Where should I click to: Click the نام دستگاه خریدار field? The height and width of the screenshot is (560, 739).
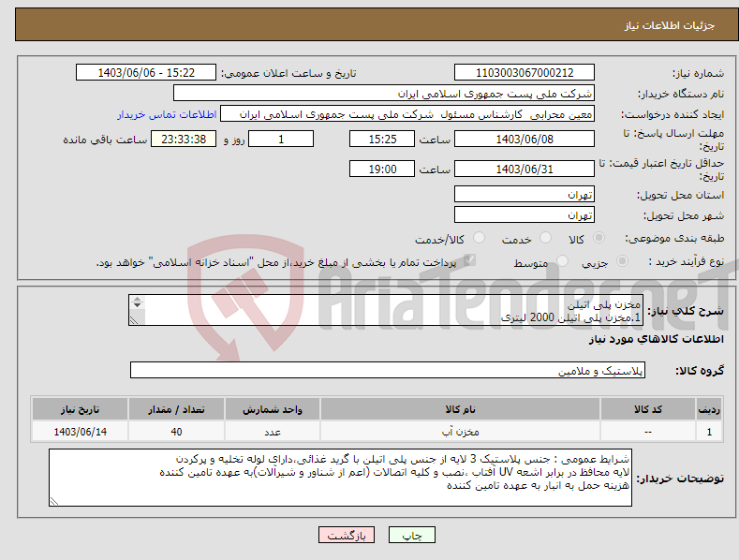[384, 94]
